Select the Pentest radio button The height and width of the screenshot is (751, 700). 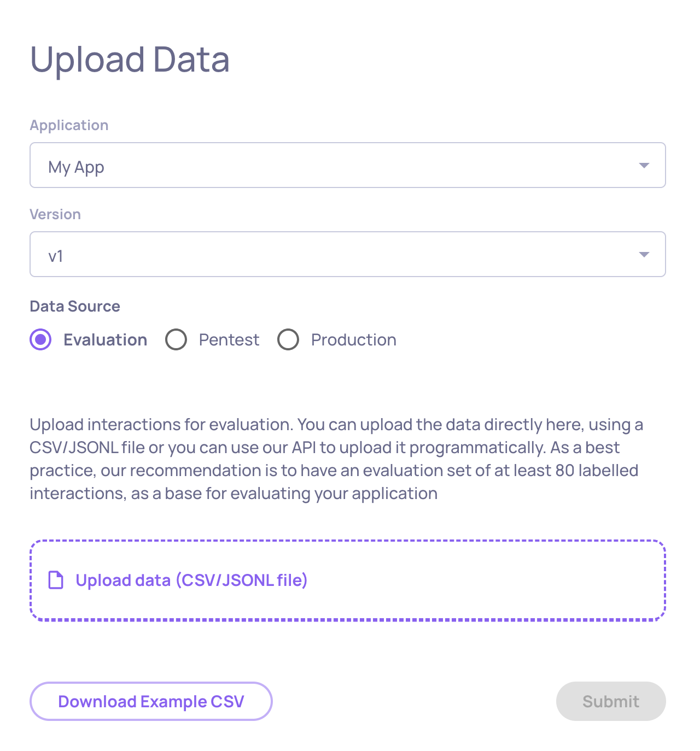176,339
